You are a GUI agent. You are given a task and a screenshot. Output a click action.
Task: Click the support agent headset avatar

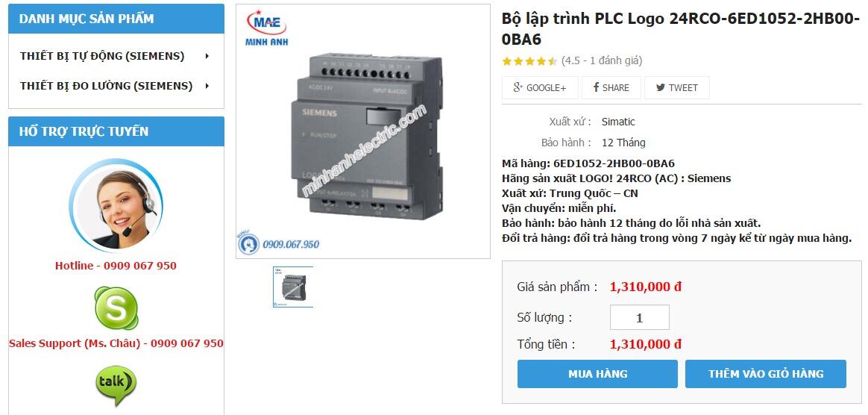(x=116, y=204)
